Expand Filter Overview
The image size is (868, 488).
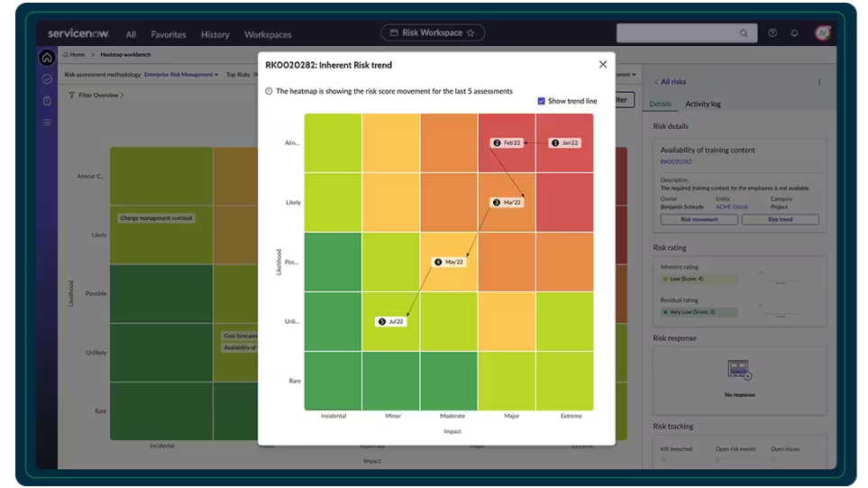96,95
